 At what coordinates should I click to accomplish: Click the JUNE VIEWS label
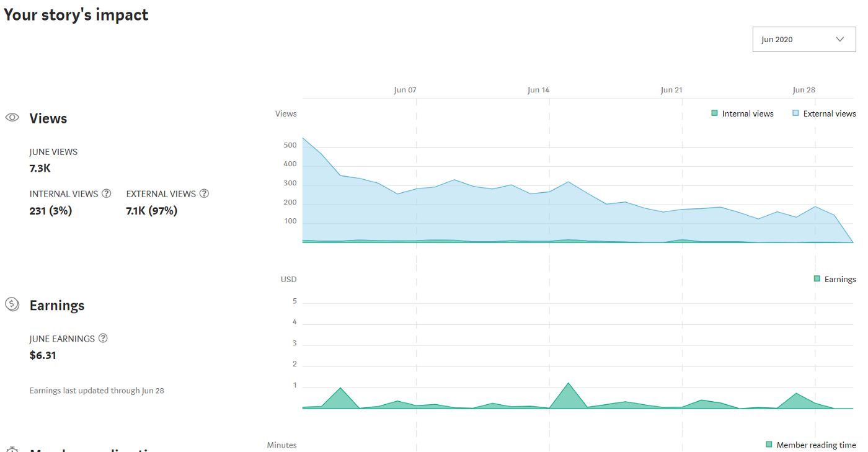[53, 152]
